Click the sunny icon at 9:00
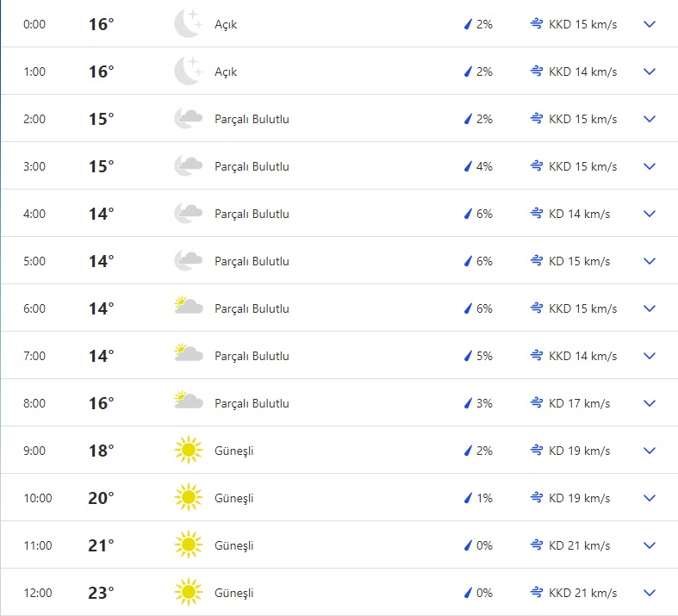678x616 pixels. 188,451
